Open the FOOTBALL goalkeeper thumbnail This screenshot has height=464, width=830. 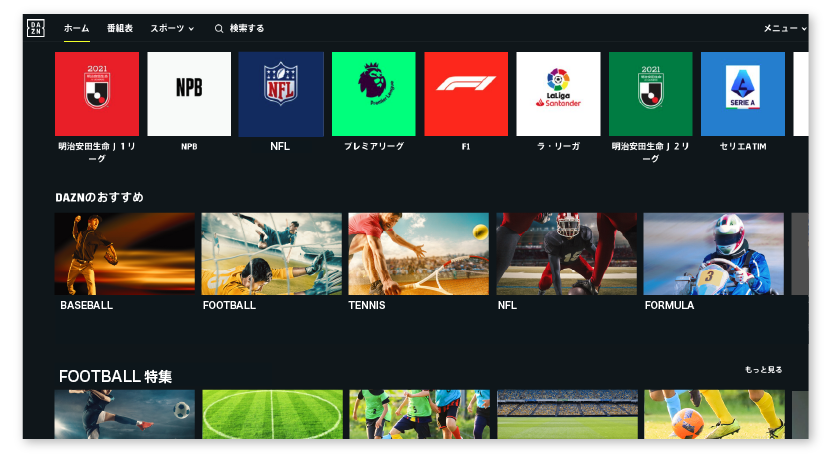point(272,254)
